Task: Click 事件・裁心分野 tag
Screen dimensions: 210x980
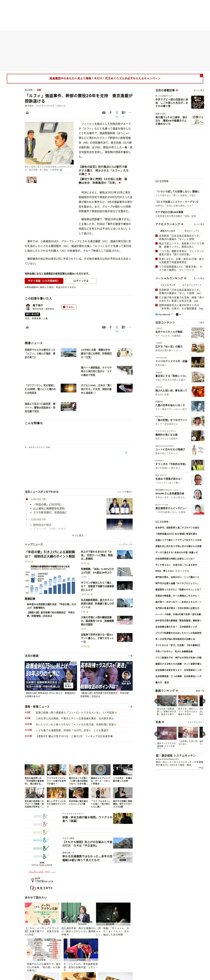Action: point(32,314)
